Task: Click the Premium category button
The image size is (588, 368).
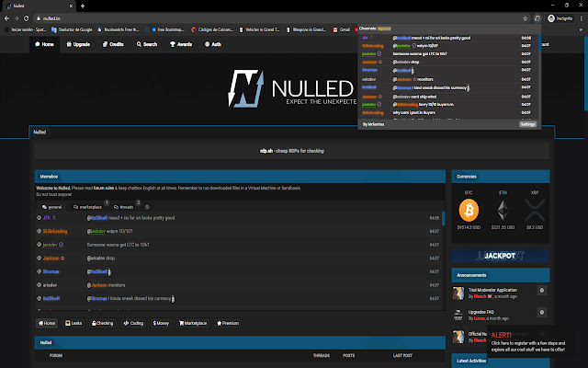Action: [228, 323]
